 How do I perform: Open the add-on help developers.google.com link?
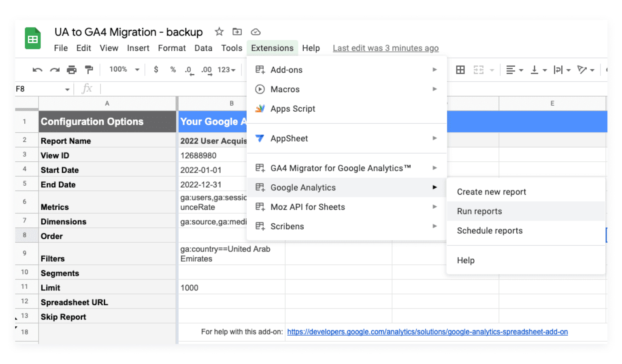pyautogui.click(x=427, y=332)
